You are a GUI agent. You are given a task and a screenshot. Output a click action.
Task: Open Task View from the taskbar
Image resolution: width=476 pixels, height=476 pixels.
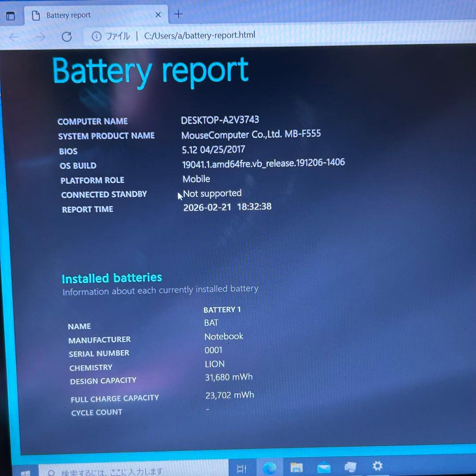(x=242, y=466)
